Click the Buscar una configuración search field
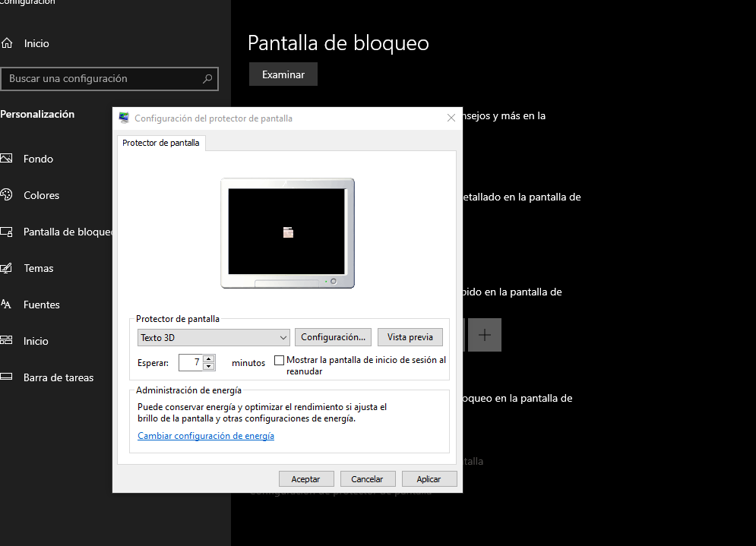 point(103,79)
